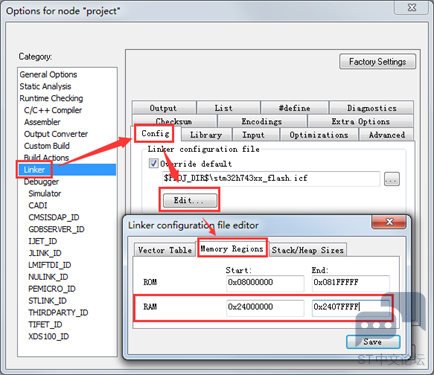This screenshot has width=434, height=375.
Task: Open the Extra Options tab
Action: tap(361, 121)
